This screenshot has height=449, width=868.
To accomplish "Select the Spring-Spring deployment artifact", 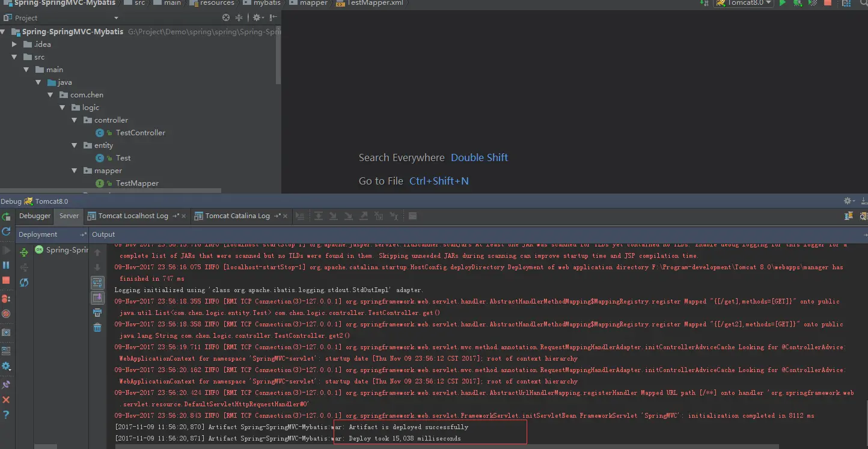I will click(x=61, y=250).
